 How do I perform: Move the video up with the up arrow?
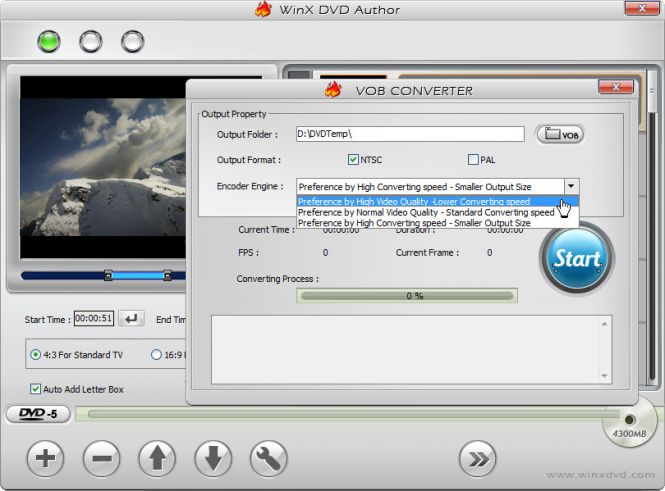point(158,459)
